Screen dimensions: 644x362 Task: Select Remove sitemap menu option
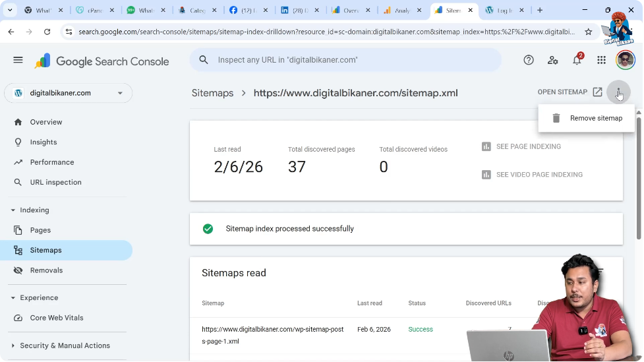pos(595,118)
